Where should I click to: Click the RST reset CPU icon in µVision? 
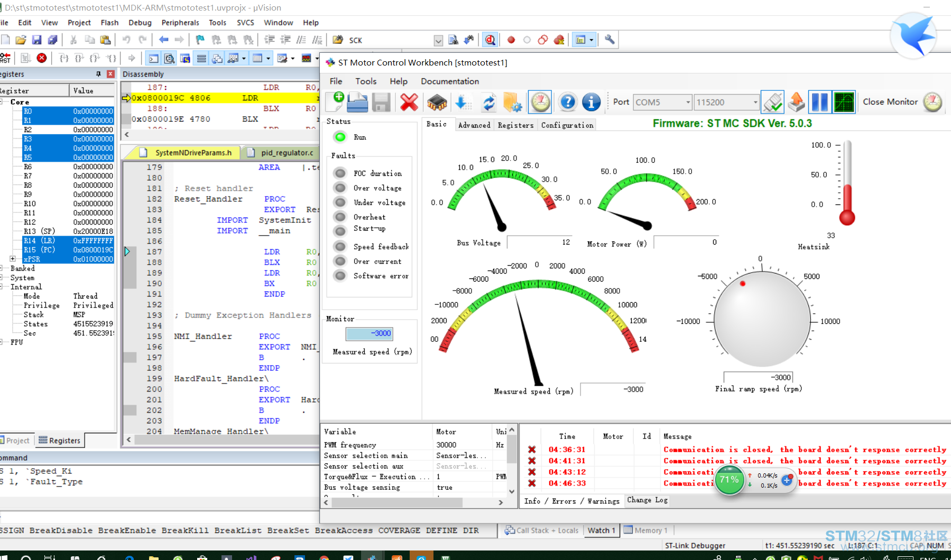(5, 58)
